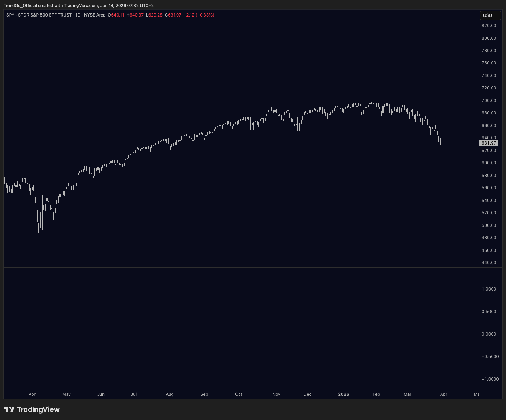Click the 560.00 price axis label
The height and width of the screenshot is (420, 506).
click(489, 188)
